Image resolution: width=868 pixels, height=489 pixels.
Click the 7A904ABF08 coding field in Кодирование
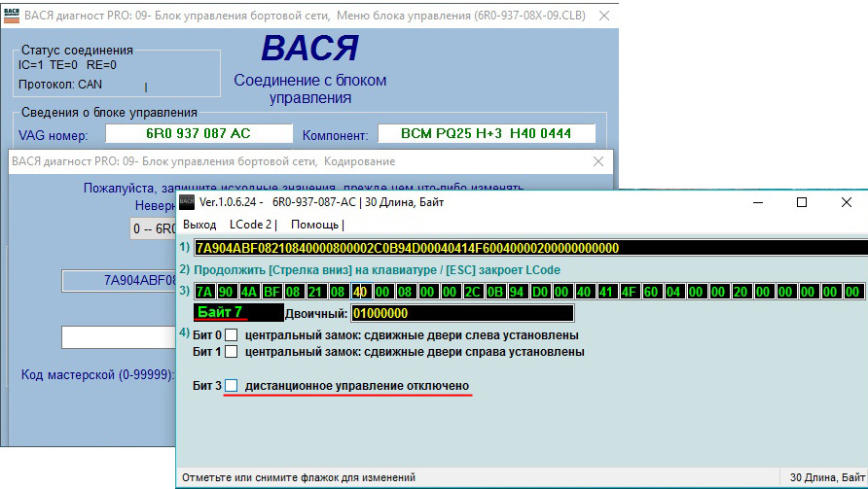point(119,280)
